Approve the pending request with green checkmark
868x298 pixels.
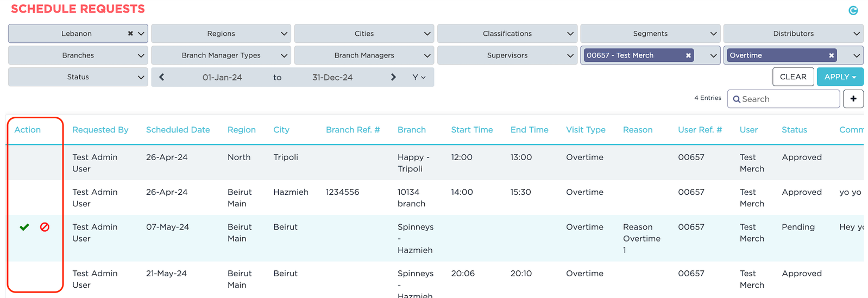[24, 227]
